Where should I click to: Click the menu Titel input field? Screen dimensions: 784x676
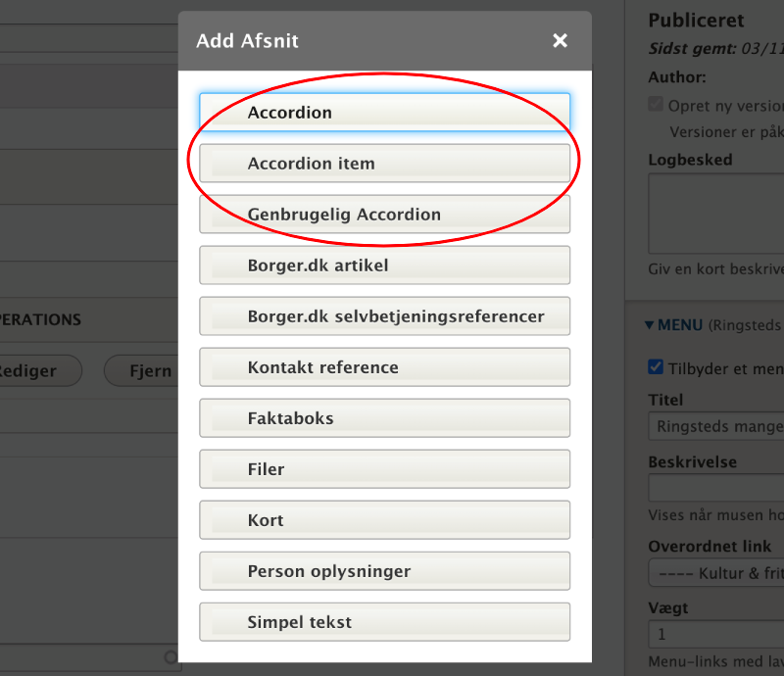click(716, 426)
